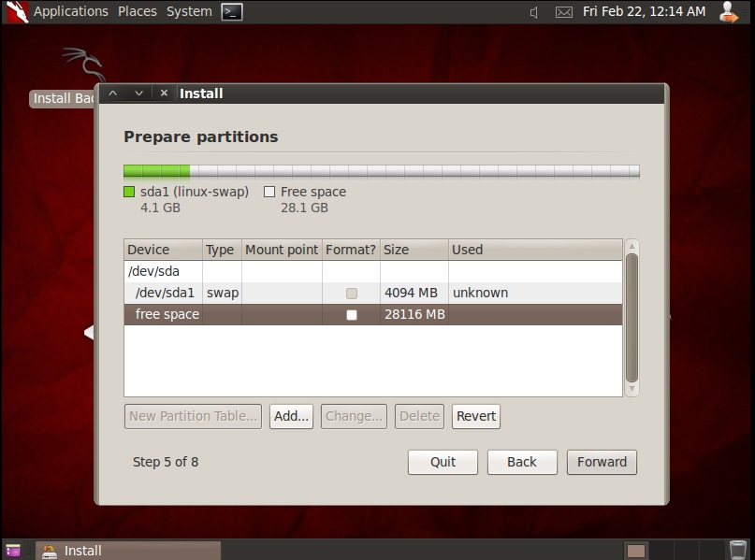Enable Format for the /dev/sda1 swap partition
The height and width of the screenshot is (560, 755).
352,293
